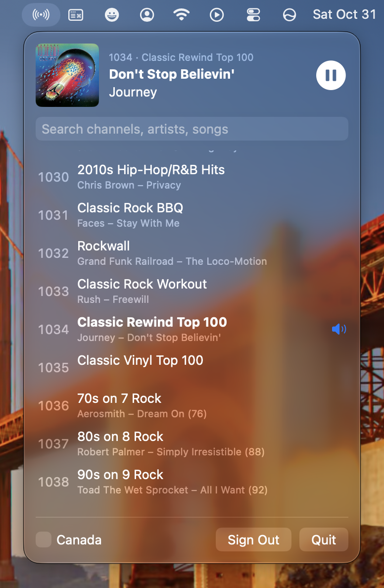Open the radio broadcast menu bar icon
384x588 pixels.
click(x=41, y=15)
